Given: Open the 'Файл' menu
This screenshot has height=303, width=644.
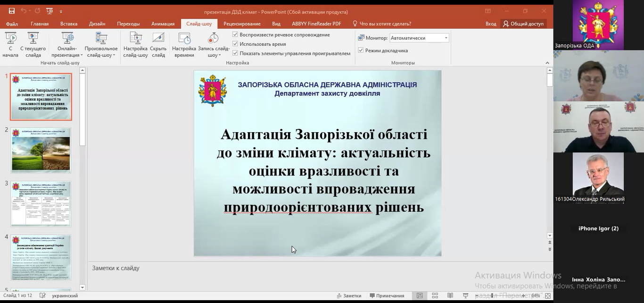Looking at the screenshot, I should [12, 24].
